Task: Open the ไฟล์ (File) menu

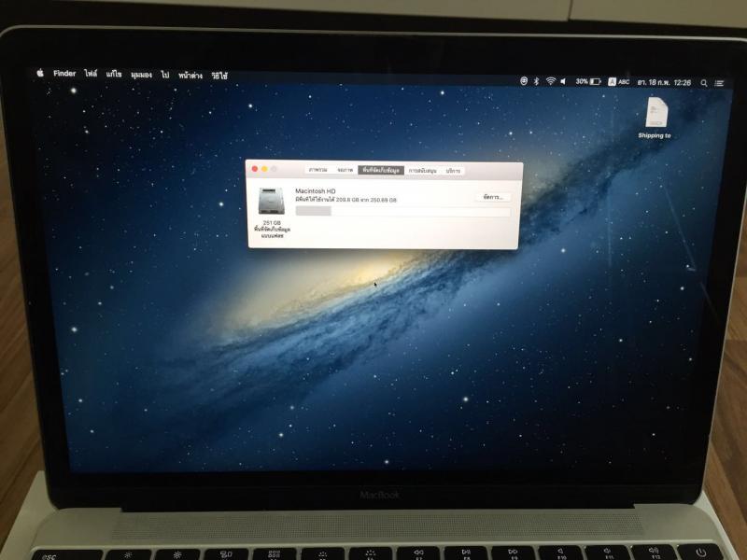Action: coord(91,74)
